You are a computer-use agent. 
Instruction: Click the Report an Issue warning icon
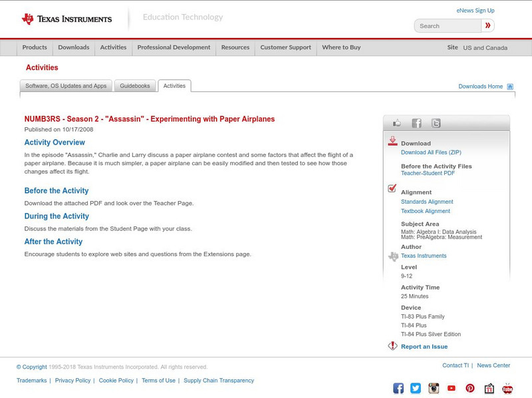pyautogui.click(x=392, y=345)
